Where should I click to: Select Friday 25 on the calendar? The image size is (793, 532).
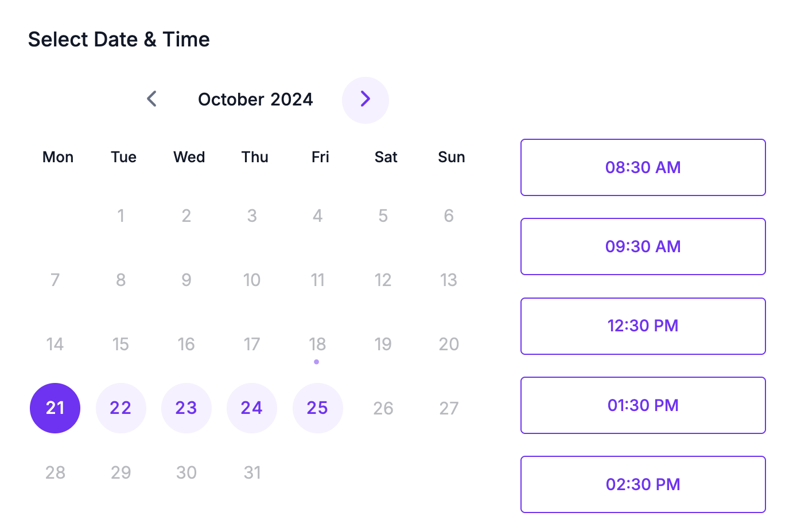click(x=317, y=408)
